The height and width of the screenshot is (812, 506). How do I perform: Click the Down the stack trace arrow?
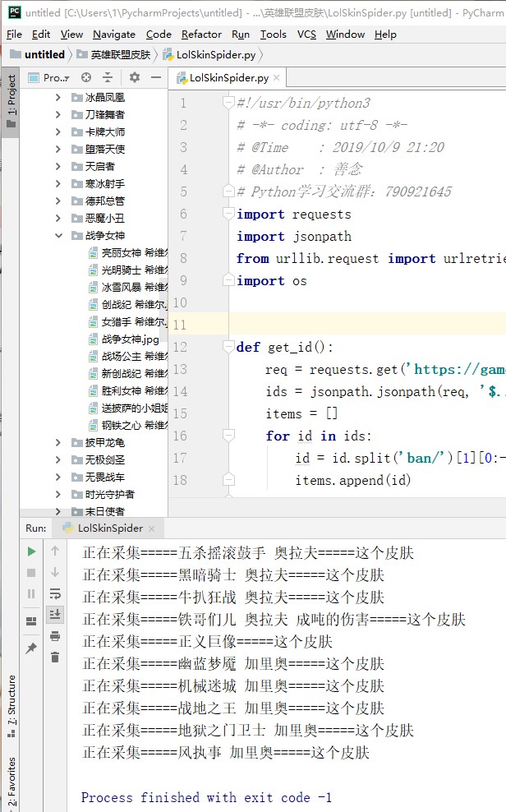click(55, 572)
